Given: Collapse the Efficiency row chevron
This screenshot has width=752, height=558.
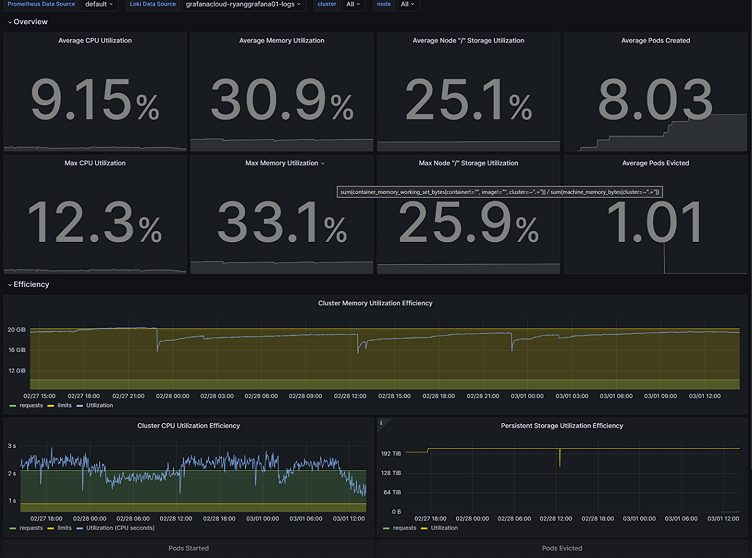Looking at the screenshot, I should coord(9,285).
